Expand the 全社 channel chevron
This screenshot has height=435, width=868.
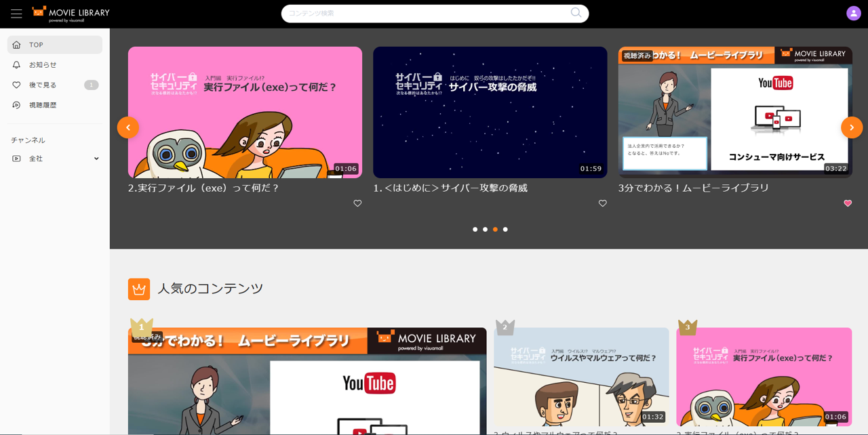[96, 159]
